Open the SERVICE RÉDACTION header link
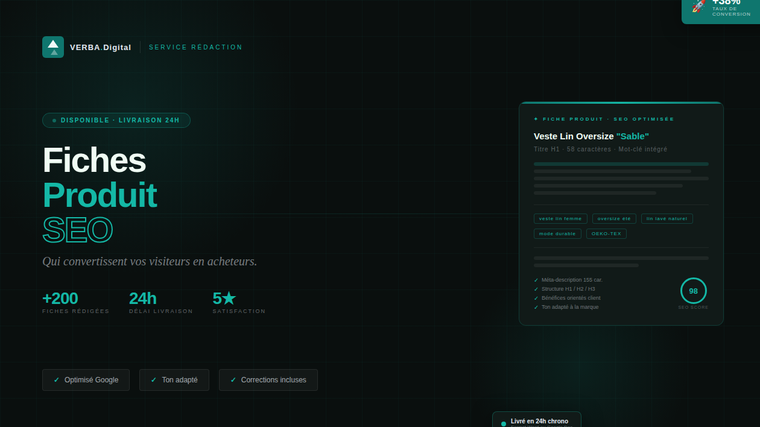Image resolution: width=760 pixels, height=427 pixels. click(195, 47)
